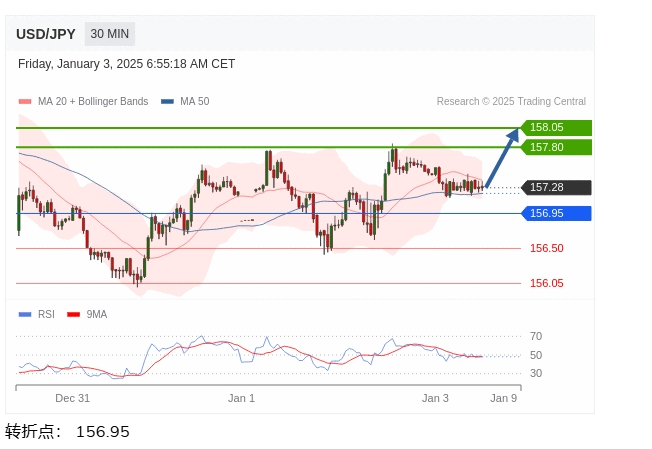Click the RSI 30 level label
Screen dimensions: 652x449
click(536, 373)
